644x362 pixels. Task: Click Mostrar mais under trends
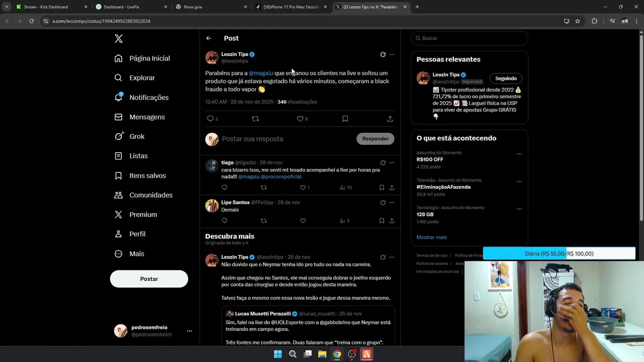[x=432, y=237]
